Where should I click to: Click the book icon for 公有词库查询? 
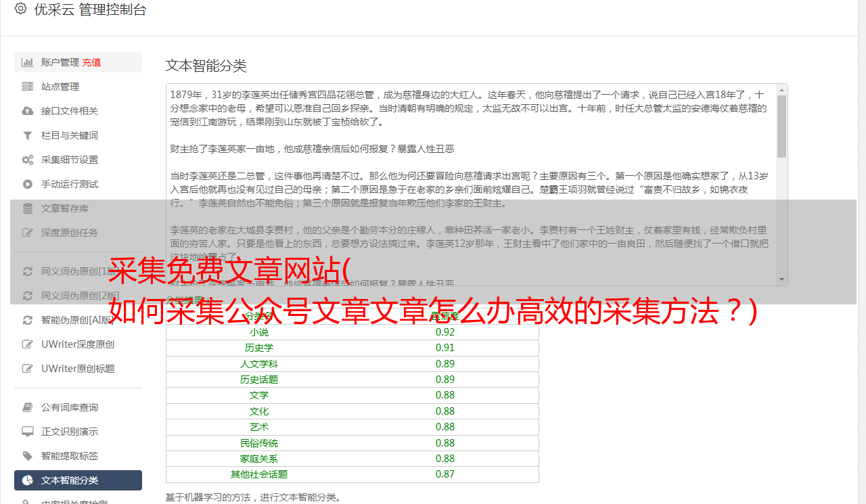click(28, 407)
